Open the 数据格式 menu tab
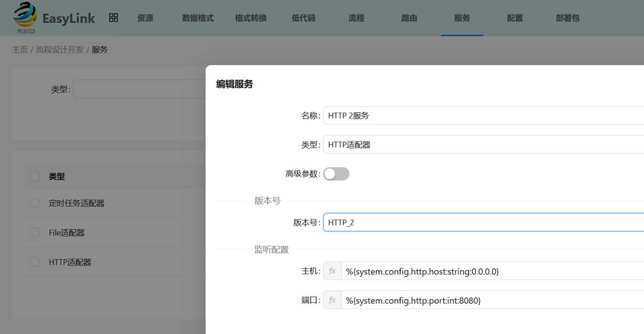This screenshot has width=644, height=334. [198, 18]
